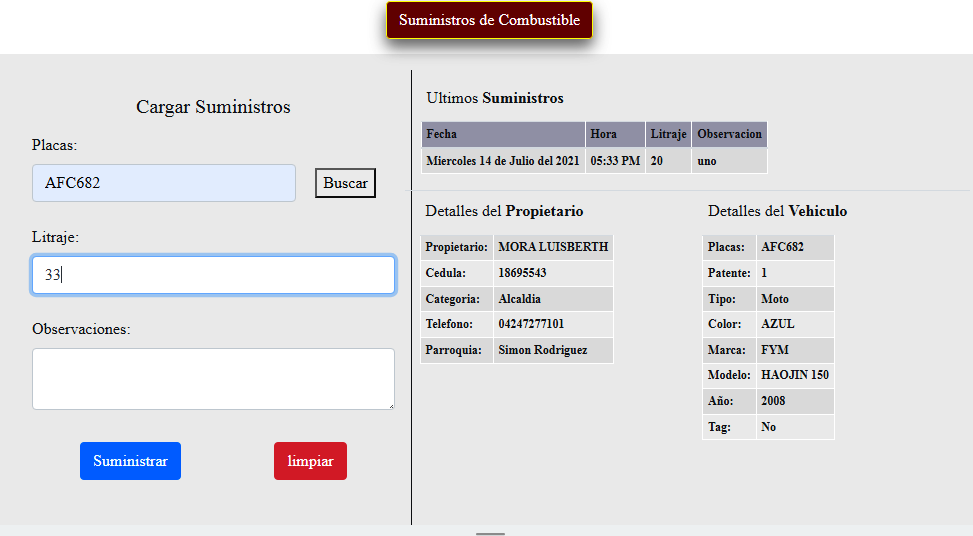This screenshot has width=973, height=536.
Task: Click the Observacion column header
Action: pyautogui.click(x=729, y=134)
